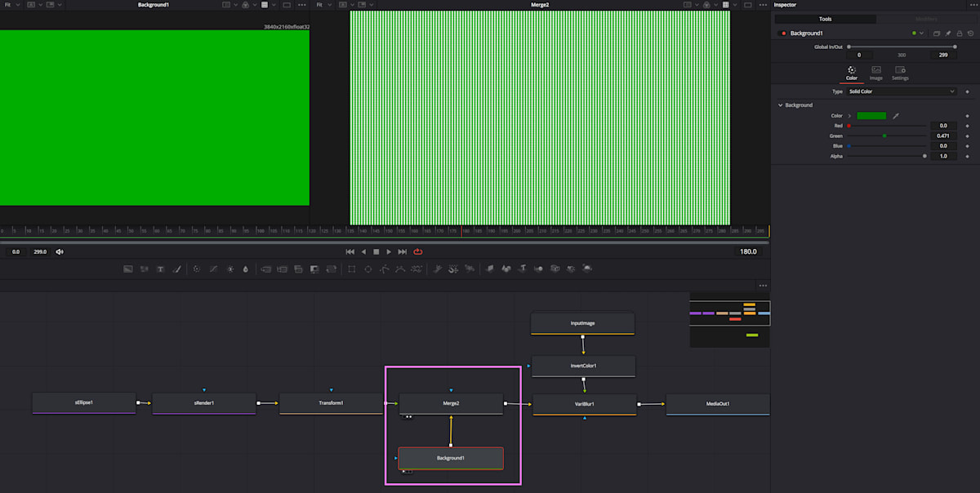Click the eyedropper beside the Color swatch
This screenshot has height=493, width=980.
[894, 116]
